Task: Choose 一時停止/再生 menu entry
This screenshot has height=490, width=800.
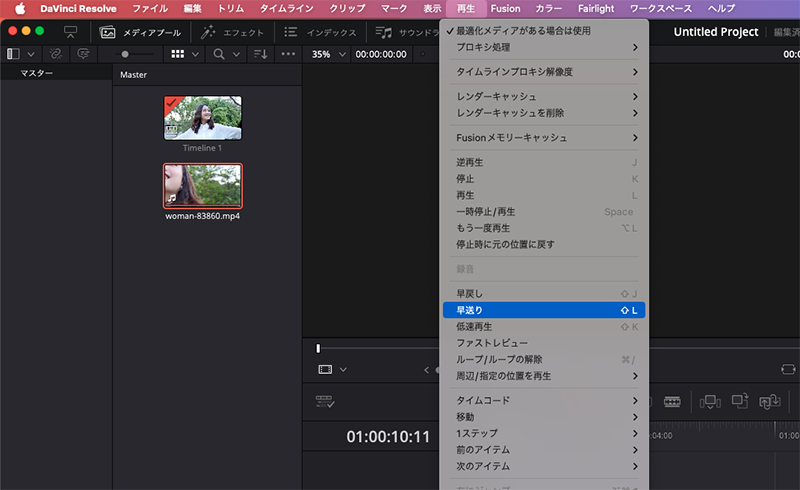Action: coord(544,211)
